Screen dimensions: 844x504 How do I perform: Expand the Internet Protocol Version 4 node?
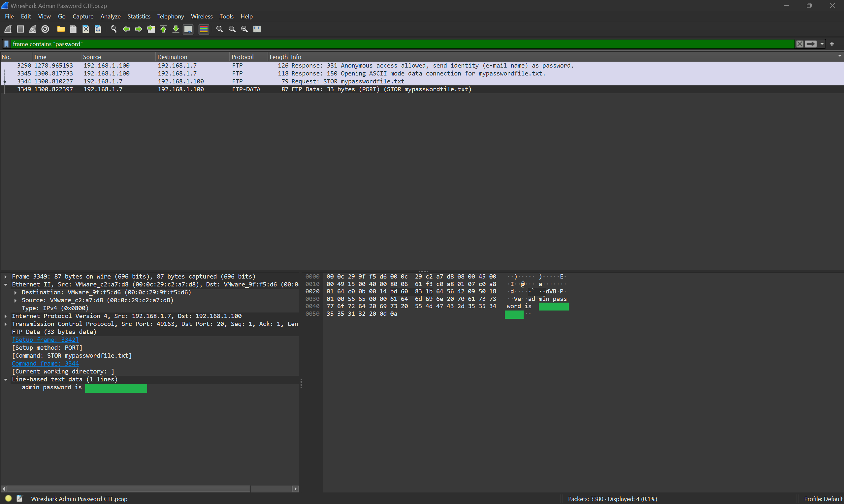point(5,316)
